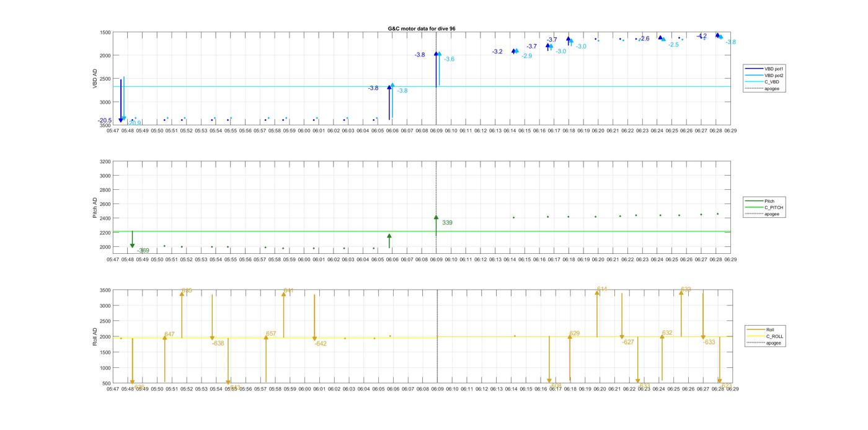This screenshot has height=430, width=868.
Task: Click the 'Roll AD' y-axis label
Action: coord(95,337)
